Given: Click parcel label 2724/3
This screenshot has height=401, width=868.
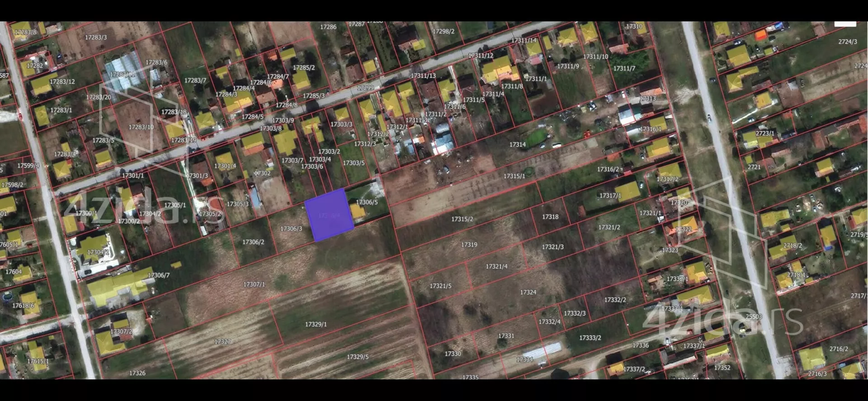Looking at the screenshot, I should [847, 42].
